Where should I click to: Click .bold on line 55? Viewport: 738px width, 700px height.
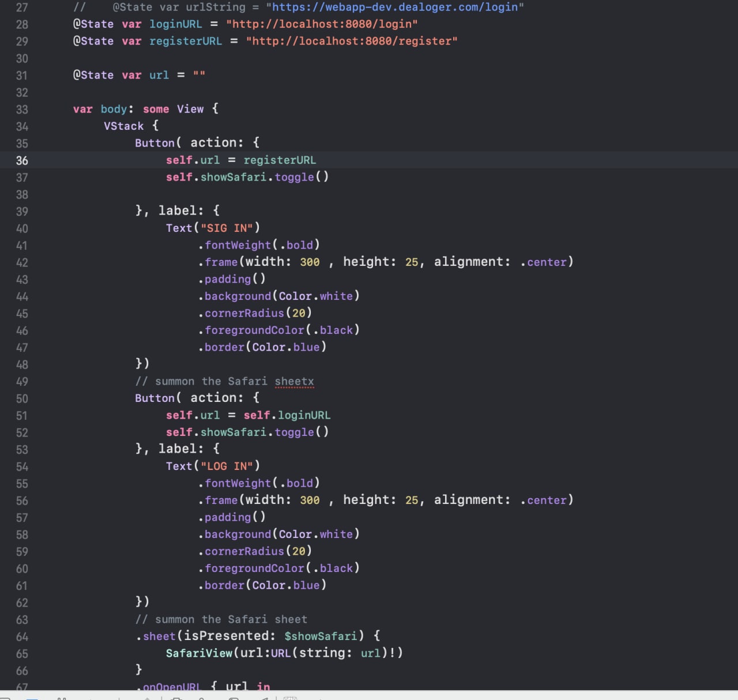coord(297,483)
